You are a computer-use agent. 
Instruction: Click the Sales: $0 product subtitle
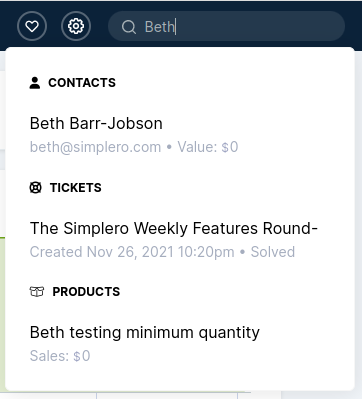(60, 356)
